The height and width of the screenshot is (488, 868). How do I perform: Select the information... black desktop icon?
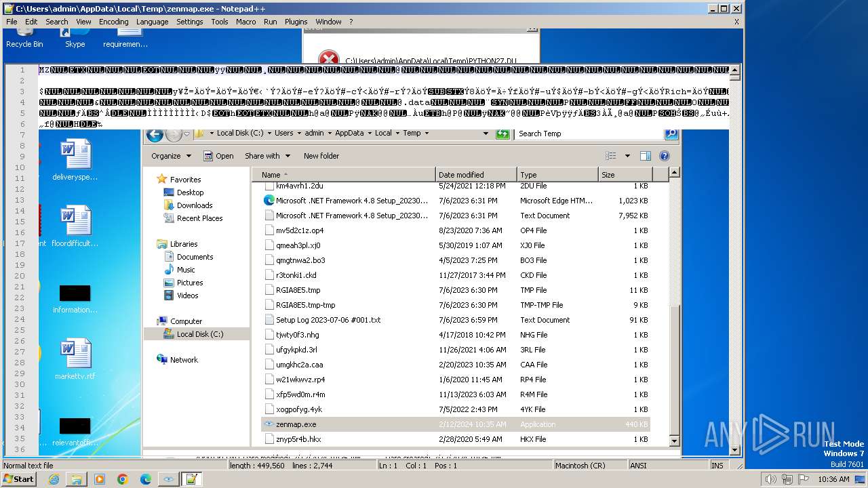(x=75, y=298)
